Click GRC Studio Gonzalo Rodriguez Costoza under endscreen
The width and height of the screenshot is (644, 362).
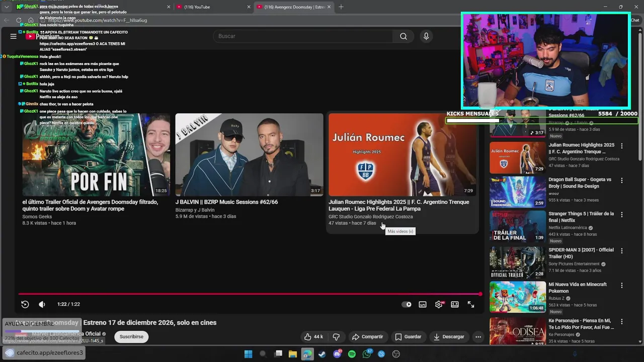pos(370,217)
